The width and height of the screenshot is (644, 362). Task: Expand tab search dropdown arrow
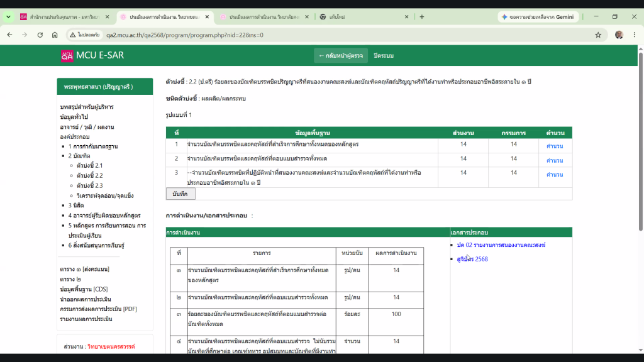pyautogui.click(x=8, y=17)
